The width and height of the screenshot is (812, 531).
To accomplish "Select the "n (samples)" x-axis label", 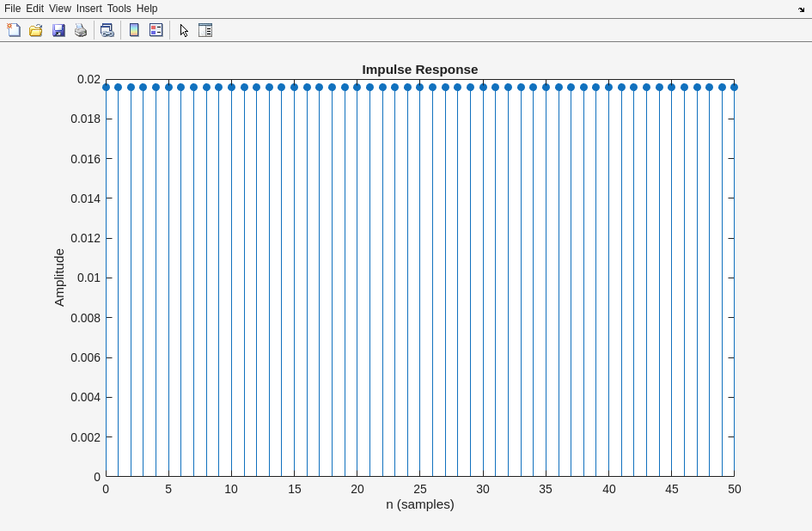I will coord(419,504).
